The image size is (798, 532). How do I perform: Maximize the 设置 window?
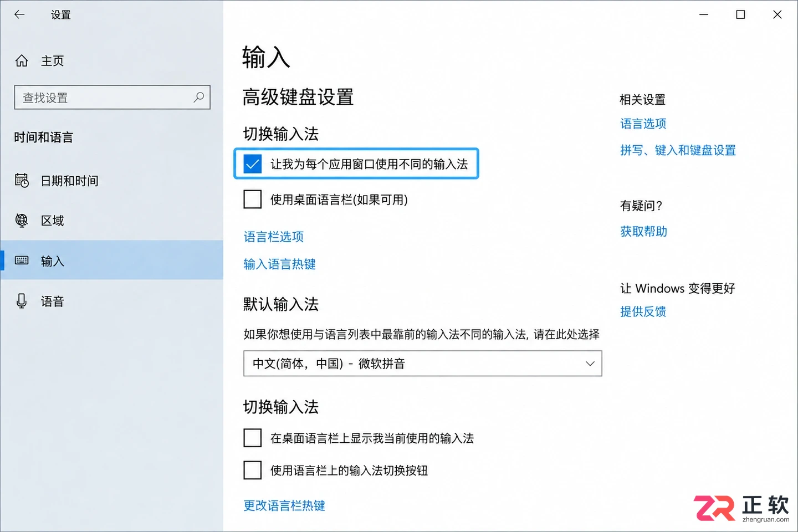pyautogui.click(x=740, y=14)
